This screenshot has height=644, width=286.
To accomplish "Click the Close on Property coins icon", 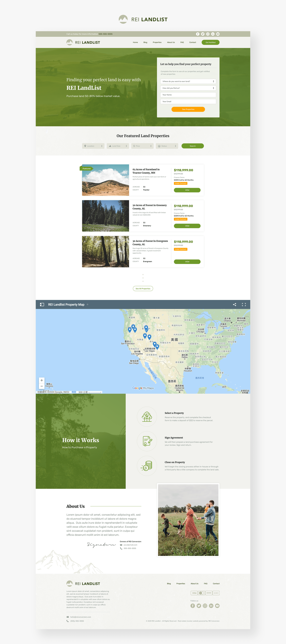I will 147,466.
